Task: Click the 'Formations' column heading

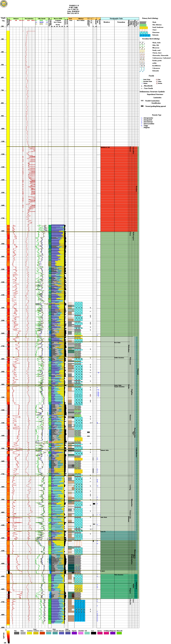Action: [121, 22]
